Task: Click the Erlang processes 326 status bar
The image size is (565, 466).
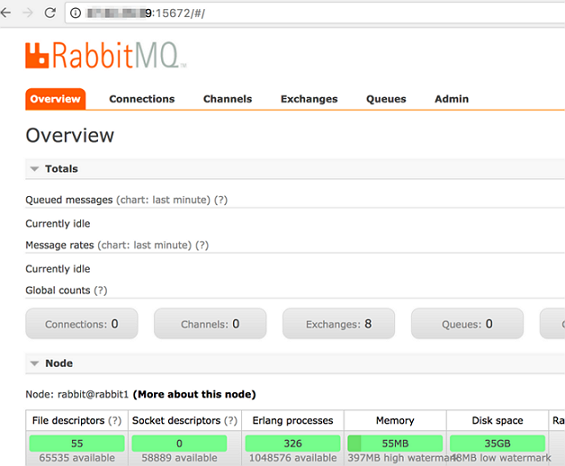Action: tap(293, 443)
